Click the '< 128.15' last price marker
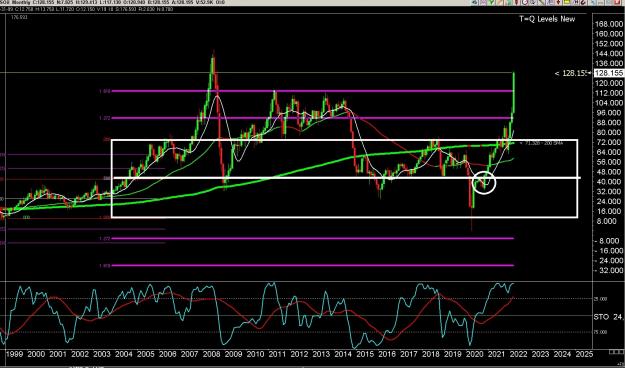Viewport: 625px width, 368px height. [572, 73]
